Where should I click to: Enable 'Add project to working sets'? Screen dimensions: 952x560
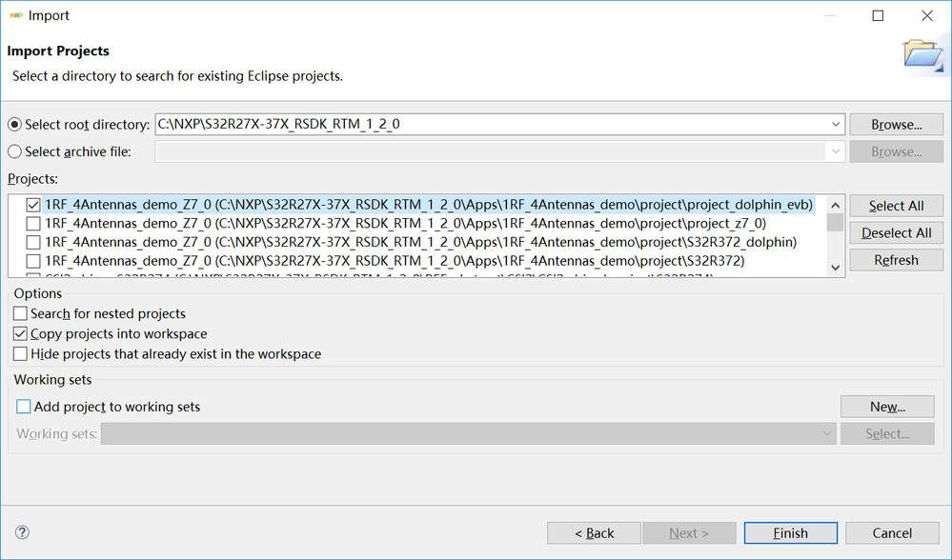[24, 407]
